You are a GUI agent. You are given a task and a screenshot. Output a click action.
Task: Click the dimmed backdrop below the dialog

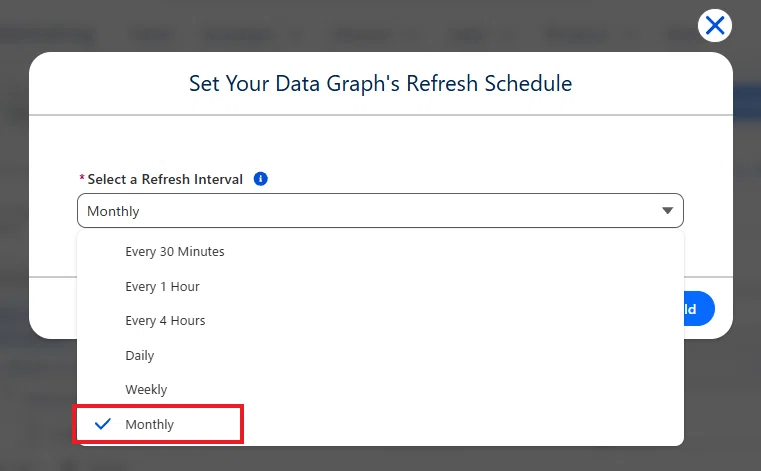coord(380,459)
